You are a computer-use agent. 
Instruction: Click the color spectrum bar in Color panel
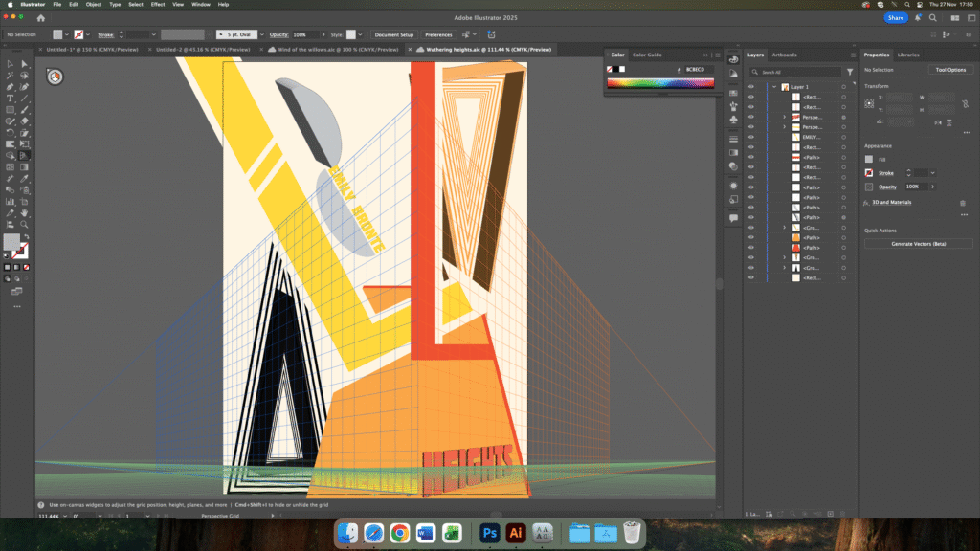(x=659, y=83)
